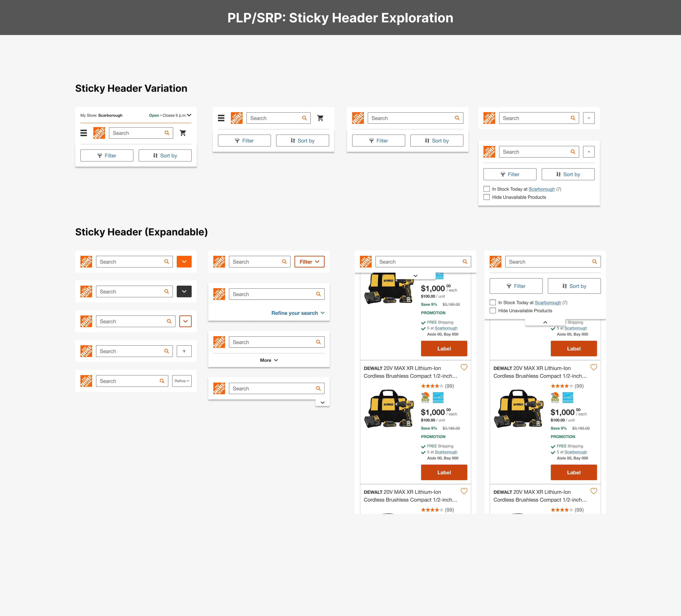Open orange Filter dropdown button
This screenshot has height=616, width=681.
[309, 262]
